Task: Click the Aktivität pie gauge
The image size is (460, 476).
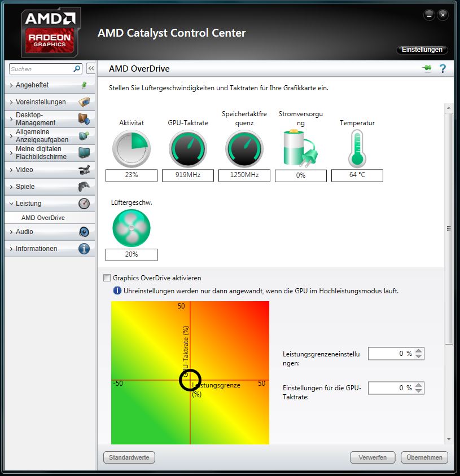Action: coord(132,149)
